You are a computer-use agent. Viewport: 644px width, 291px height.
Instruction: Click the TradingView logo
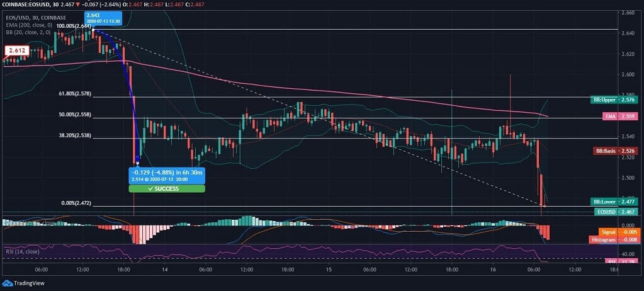click(23, 283)
